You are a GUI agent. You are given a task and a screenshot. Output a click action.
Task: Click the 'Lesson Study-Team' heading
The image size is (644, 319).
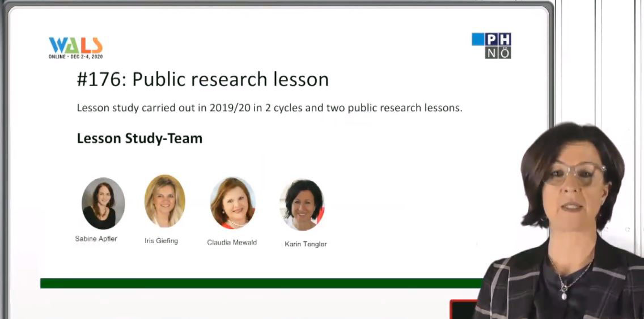(139, 139)
